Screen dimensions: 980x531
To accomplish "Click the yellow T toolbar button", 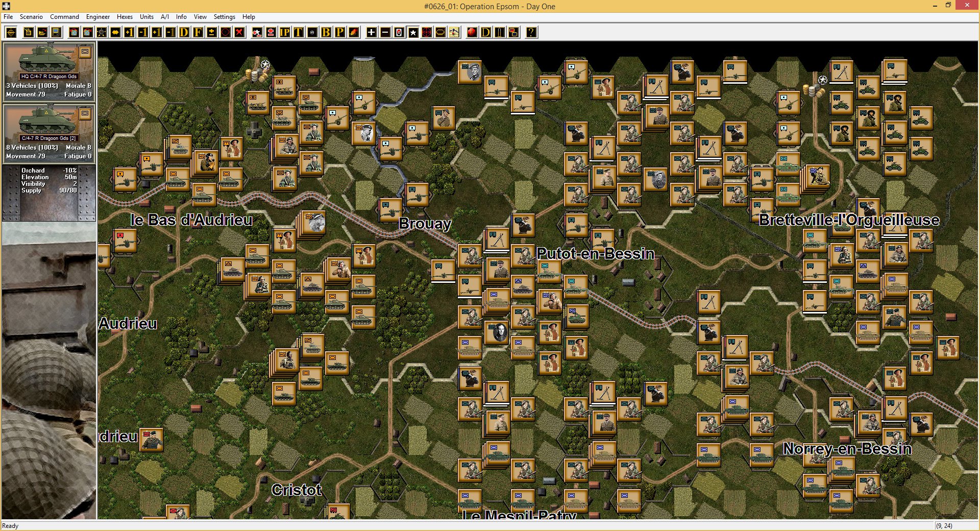I will point(298,33).
